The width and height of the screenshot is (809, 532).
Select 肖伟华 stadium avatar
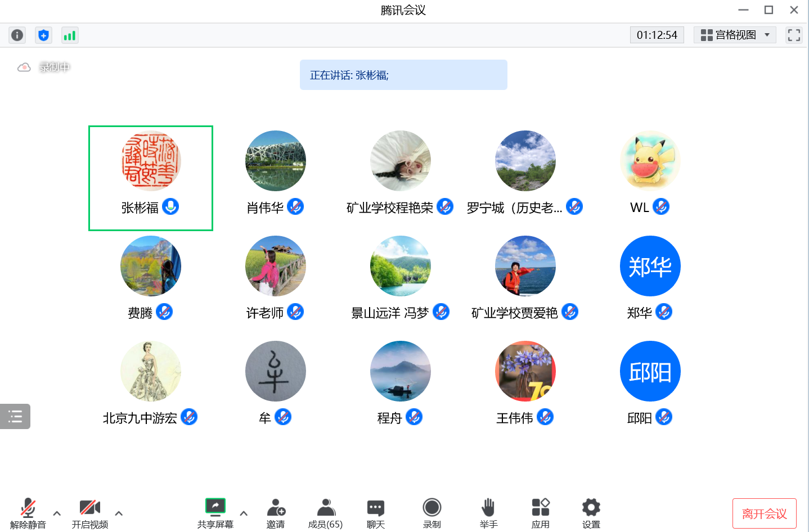[276, 161]
